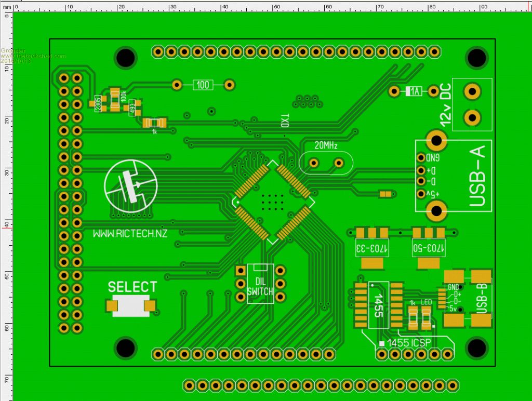Click the 12v DC terminal block

472,104
